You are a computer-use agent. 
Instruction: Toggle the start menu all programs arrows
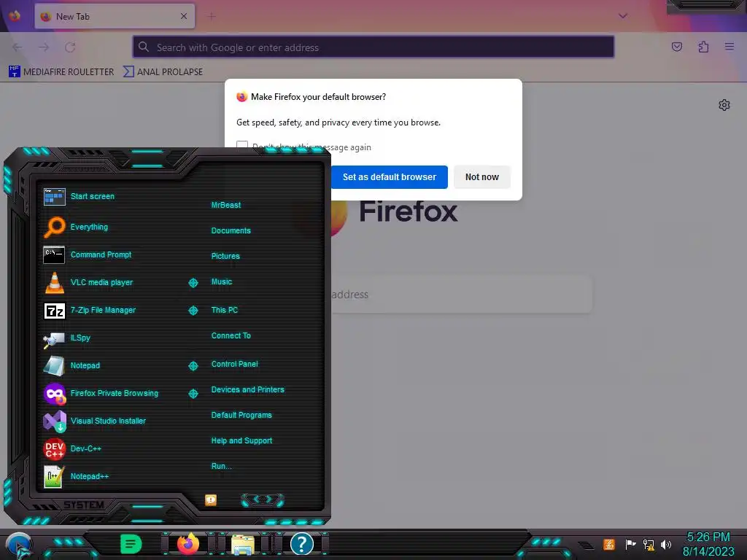[x=263, y=499]
